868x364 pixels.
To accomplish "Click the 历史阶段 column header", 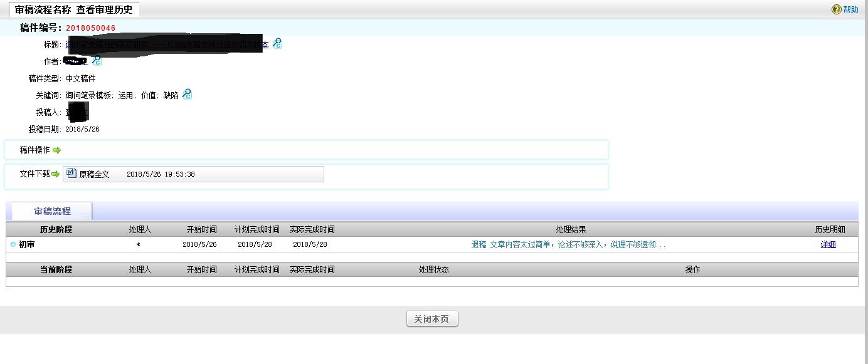I will [56, 229].
